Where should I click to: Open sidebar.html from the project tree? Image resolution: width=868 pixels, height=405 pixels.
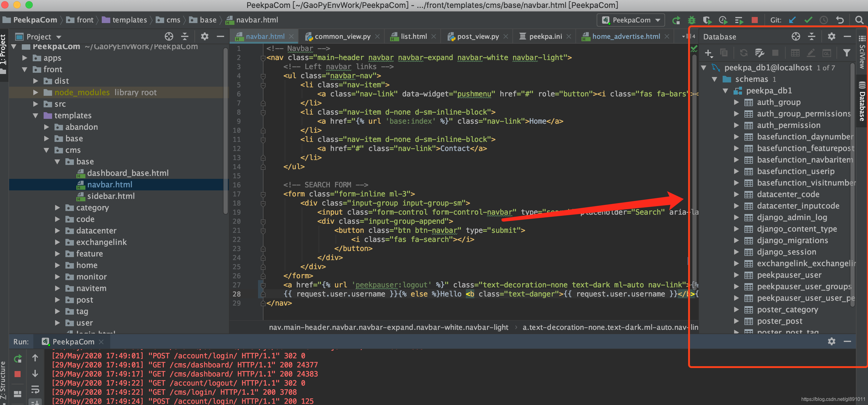(111, 196)
